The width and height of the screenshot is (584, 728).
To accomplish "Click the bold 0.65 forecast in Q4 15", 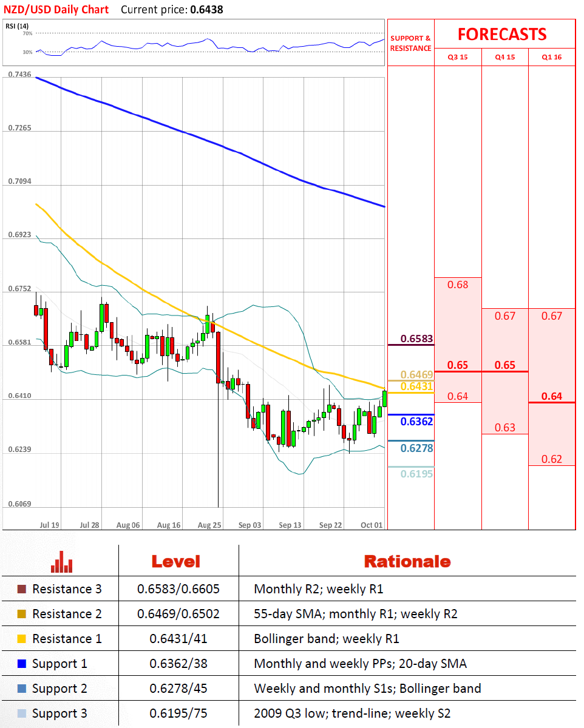I will click(505, 365).
